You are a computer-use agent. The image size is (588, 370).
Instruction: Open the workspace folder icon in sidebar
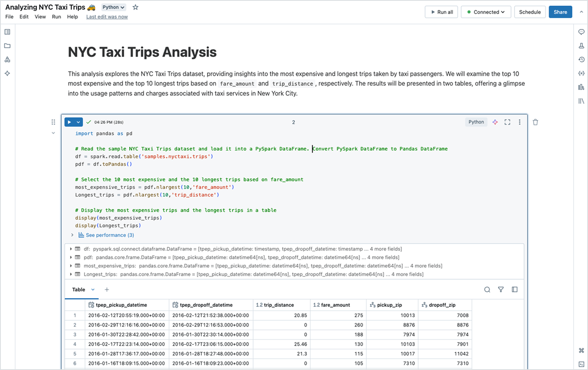pos(7,46)
